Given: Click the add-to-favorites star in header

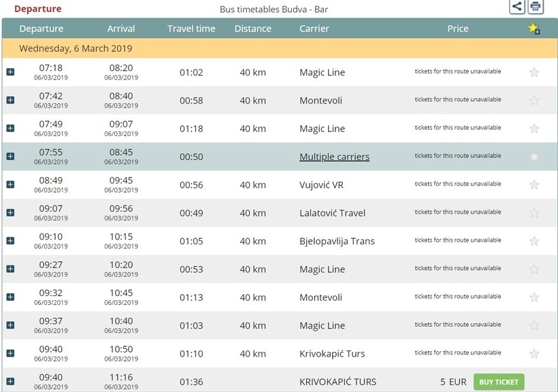Looking at the screenshot, I should point(534,29).
